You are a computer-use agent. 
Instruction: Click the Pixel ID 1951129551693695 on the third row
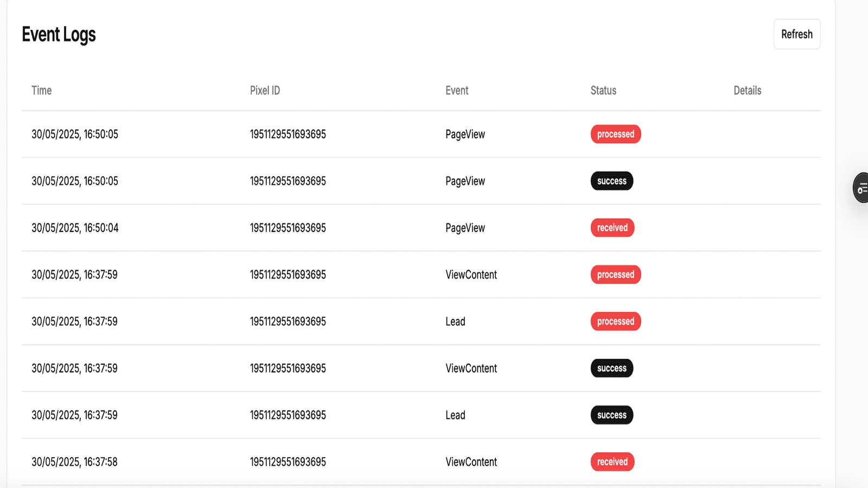pyautogui.click(x=288, y=228)
